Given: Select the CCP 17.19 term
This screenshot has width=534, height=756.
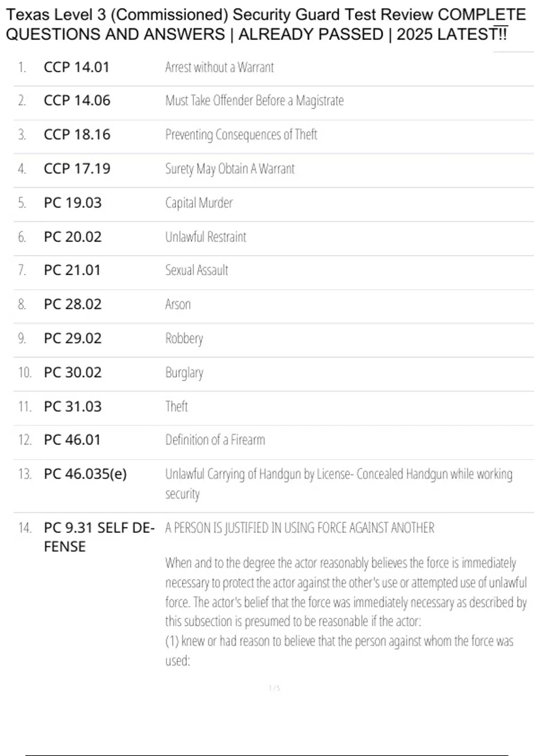Looking at the screenshot, I should [x=77, y=169].
